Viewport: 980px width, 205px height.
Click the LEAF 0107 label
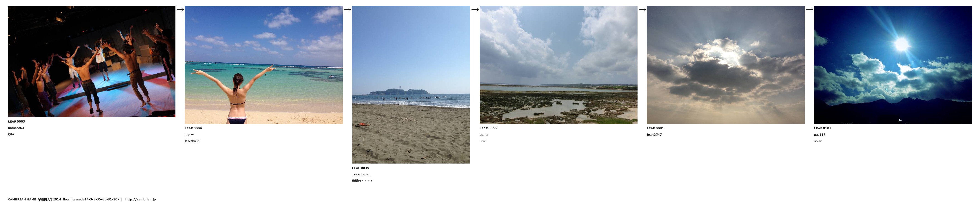coord(823,128)
